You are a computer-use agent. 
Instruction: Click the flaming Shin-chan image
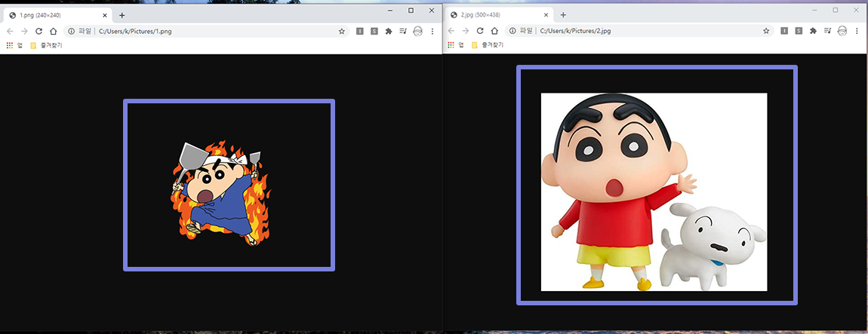(220, 193)
